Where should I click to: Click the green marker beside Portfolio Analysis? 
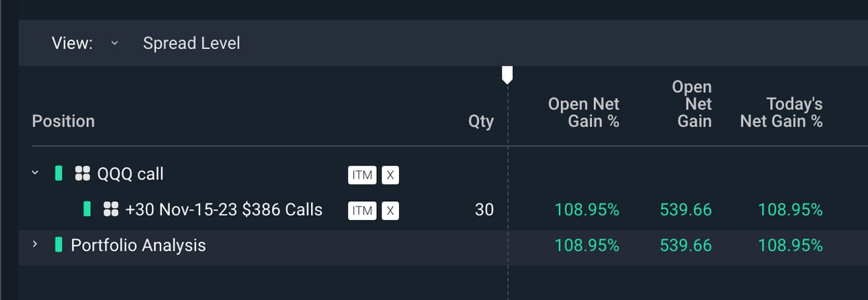point(58,244)
